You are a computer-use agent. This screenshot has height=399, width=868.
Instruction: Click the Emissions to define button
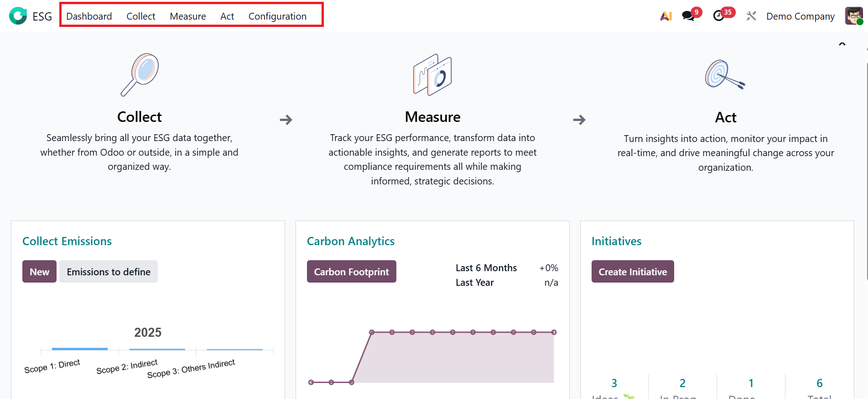pos(109,272)
